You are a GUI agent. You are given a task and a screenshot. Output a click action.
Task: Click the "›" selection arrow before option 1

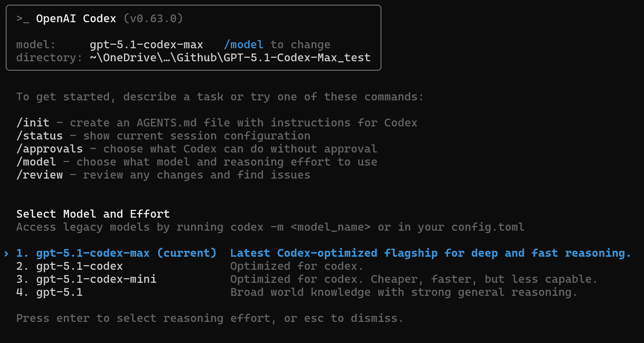pos(6,253)
